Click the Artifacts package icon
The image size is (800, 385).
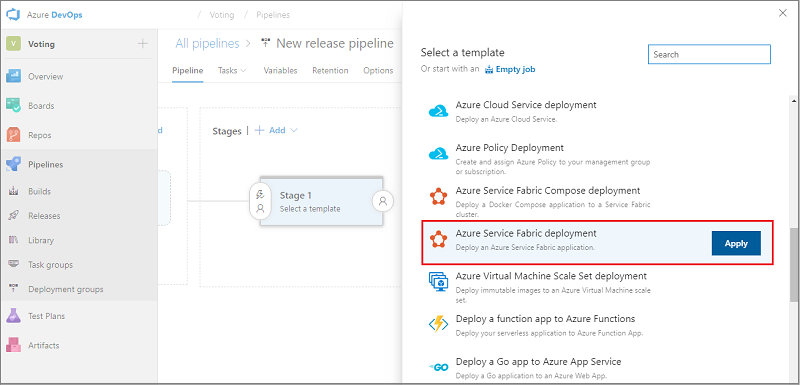pyautogui.click(x=13, y=345)
